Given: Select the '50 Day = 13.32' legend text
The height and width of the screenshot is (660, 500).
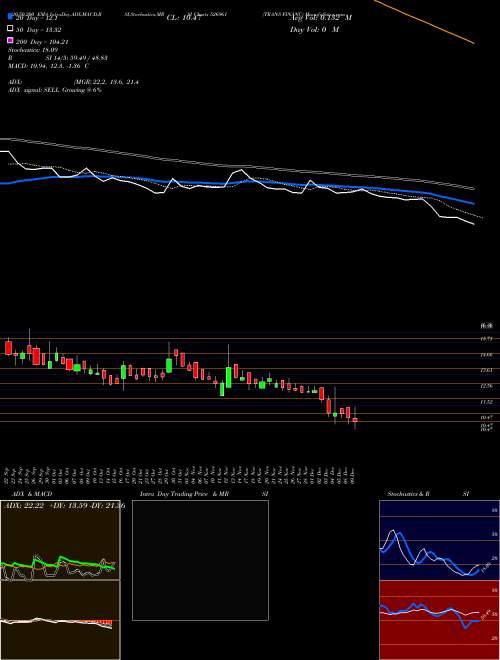Looking at the screenshot, I should point(38,30).
